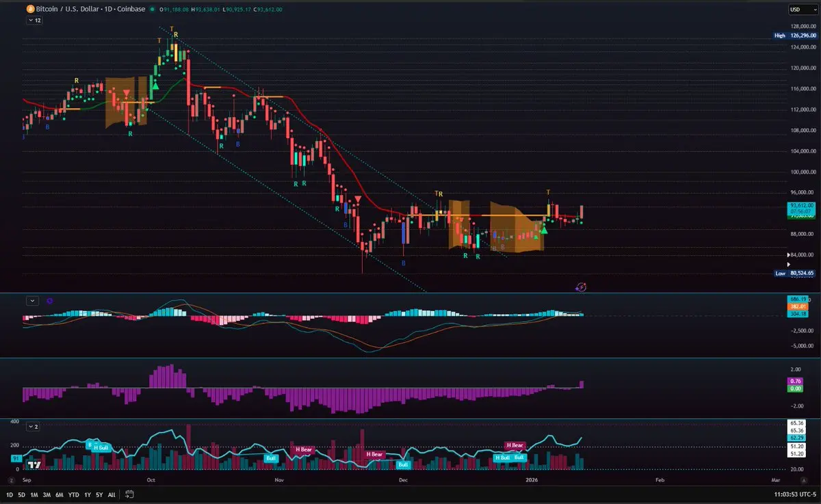The image size is (821, 504).
Task: Click the purple indicator icon in MACD pane
Action: pyautogui.click(x=50, y=300)
